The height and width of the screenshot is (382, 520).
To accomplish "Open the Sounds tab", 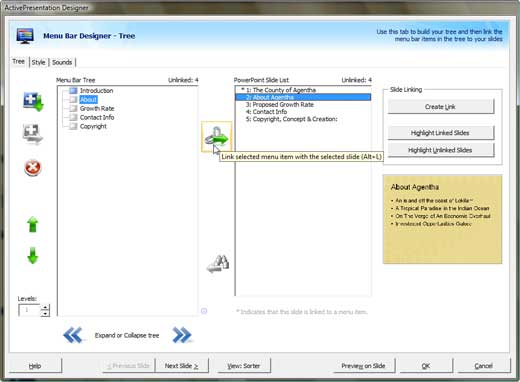I will click(x=62, y=62).
